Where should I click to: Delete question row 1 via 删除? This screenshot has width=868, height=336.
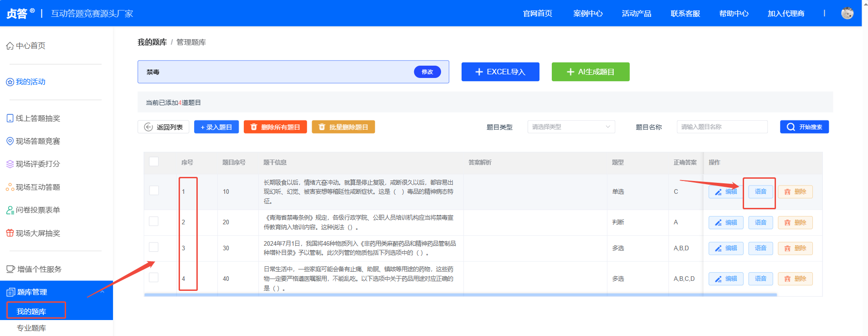pos(795,192)
